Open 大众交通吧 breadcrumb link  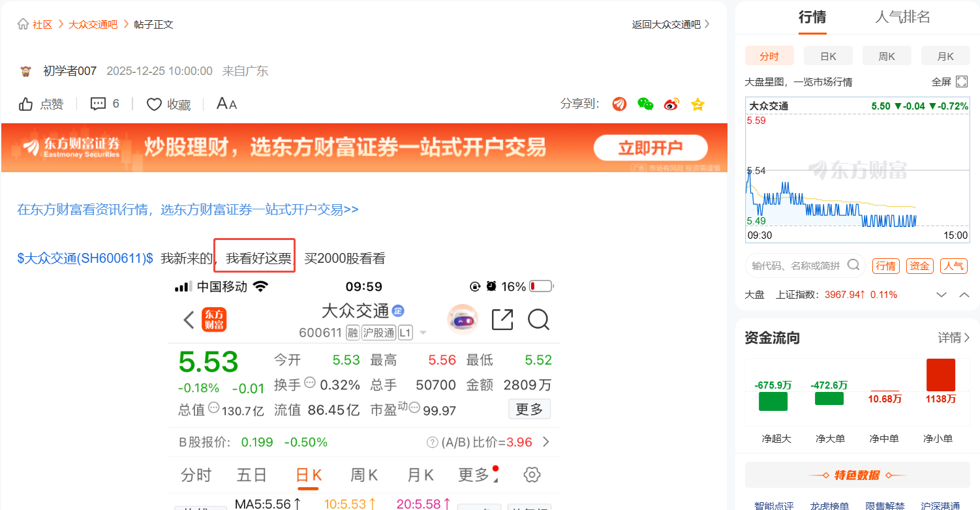click(93, 24)
